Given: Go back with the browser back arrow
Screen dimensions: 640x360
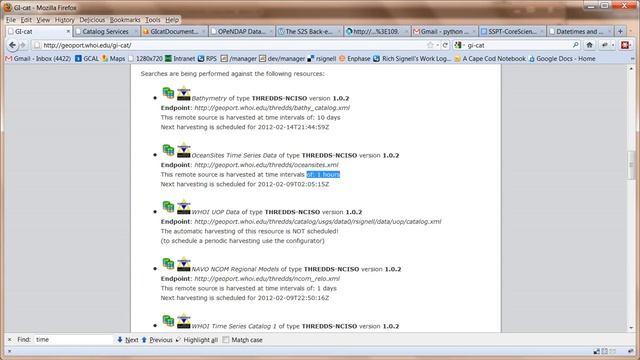Looking at the screenshot, I should click(x=13, y=45).
